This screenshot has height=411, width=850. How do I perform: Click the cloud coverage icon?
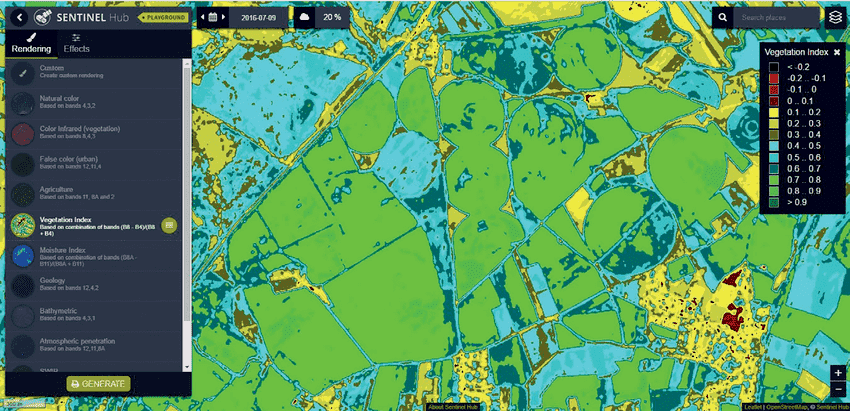[x=304, y=17]
